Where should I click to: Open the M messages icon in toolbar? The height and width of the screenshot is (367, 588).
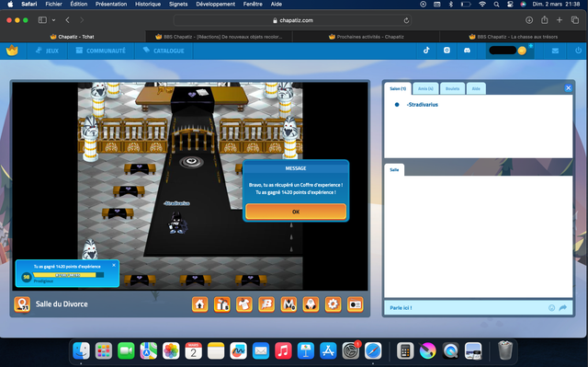(288, 304)
